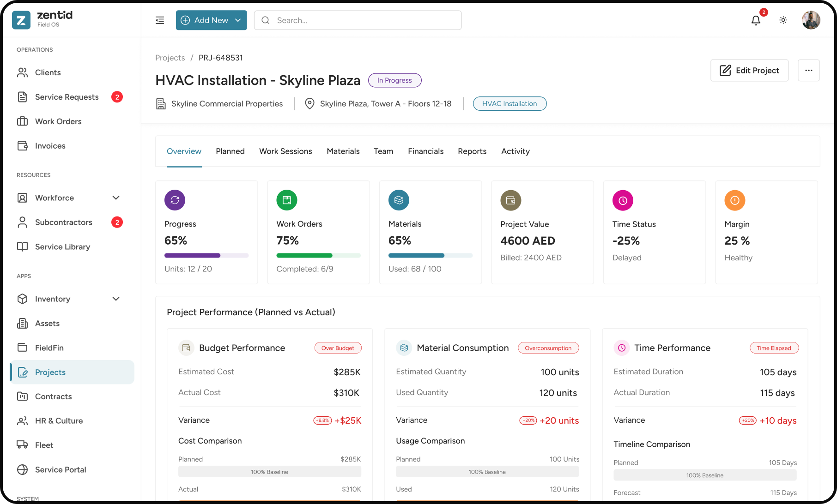Click the Project Value wallet icon
The image size is (837, 504).
[511, 200]
